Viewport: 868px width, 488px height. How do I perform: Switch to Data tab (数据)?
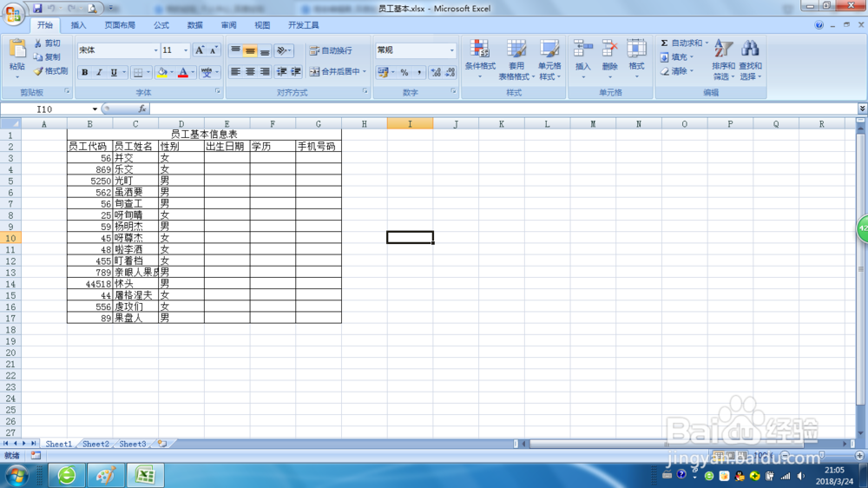[x=194, y=25]
